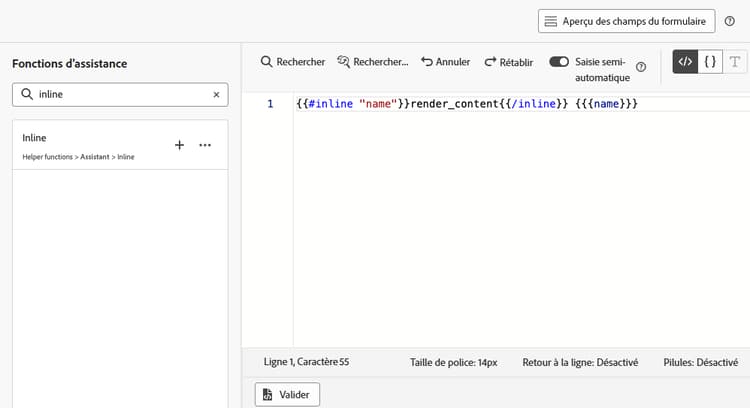Select the Inline helper function entry
The image size is (750, 408).
(120, 145)
